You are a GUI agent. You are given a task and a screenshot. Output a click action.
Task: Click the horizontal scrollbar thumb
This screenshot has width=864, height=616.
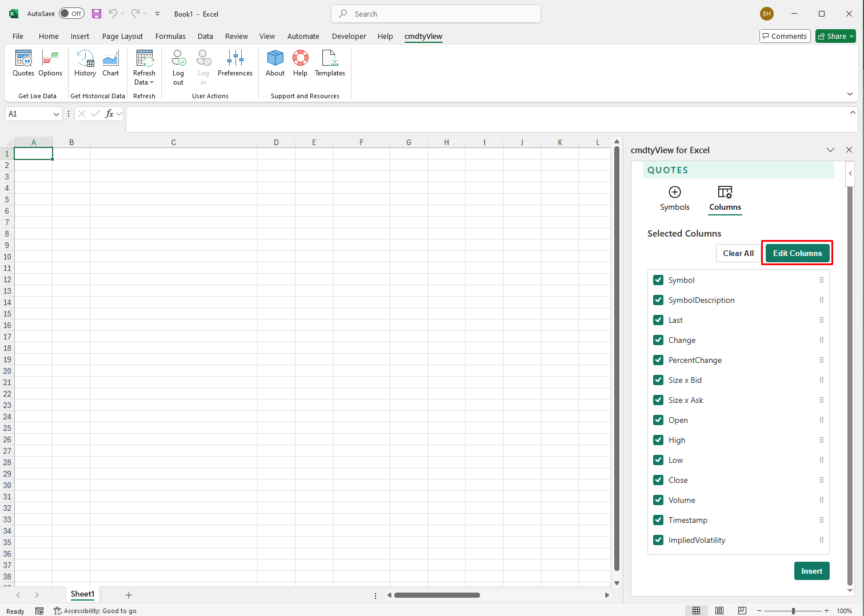coord(437,595)
